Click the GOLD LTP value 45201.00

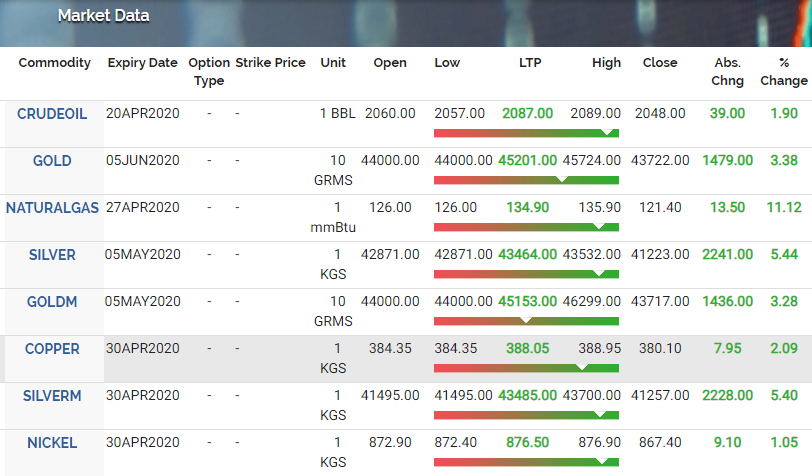click(529, 161)
